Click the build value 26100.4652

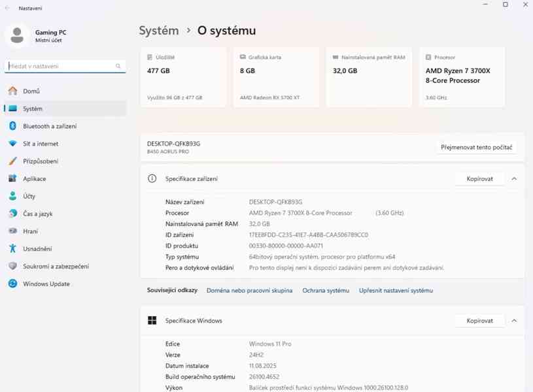(x=264, y=377)
